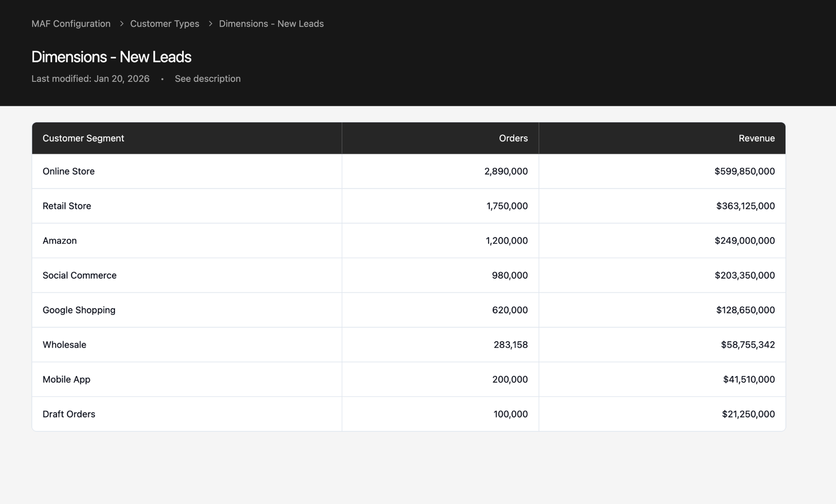Select the Draft Orders row label
This screenshot has height=504, width=836.
69,414
